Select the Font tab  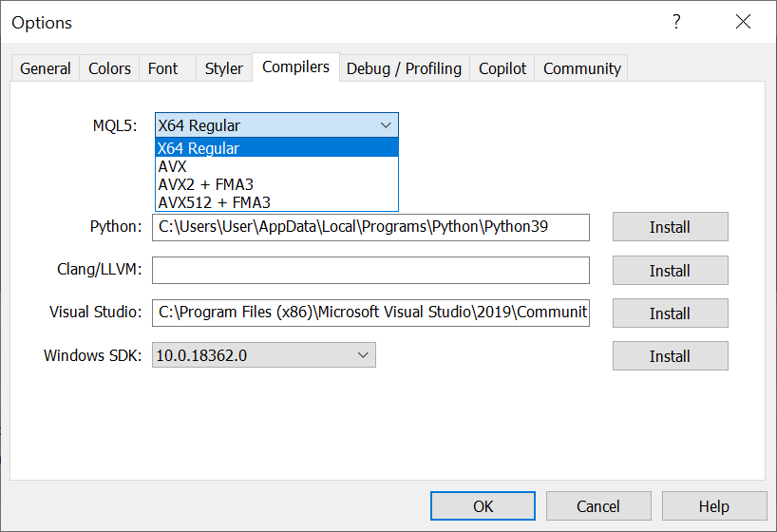pyautogui.click(x=162, y=68)
